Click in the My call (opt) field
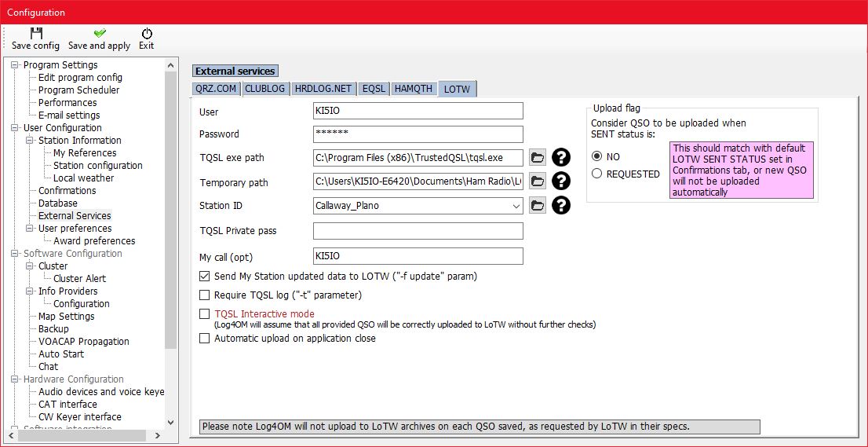868x447 pixels. click(418, 256)
